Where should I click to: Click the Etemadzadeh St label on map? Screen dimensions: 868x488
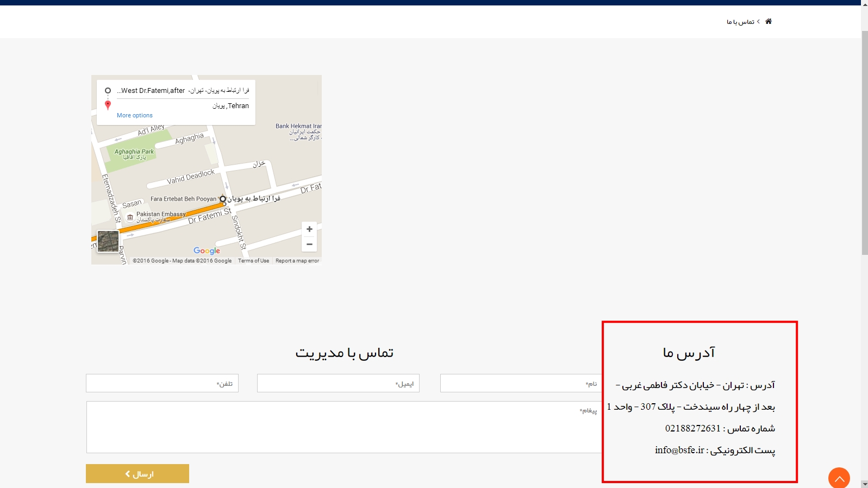pyautogui.click(x=111, y=199)
